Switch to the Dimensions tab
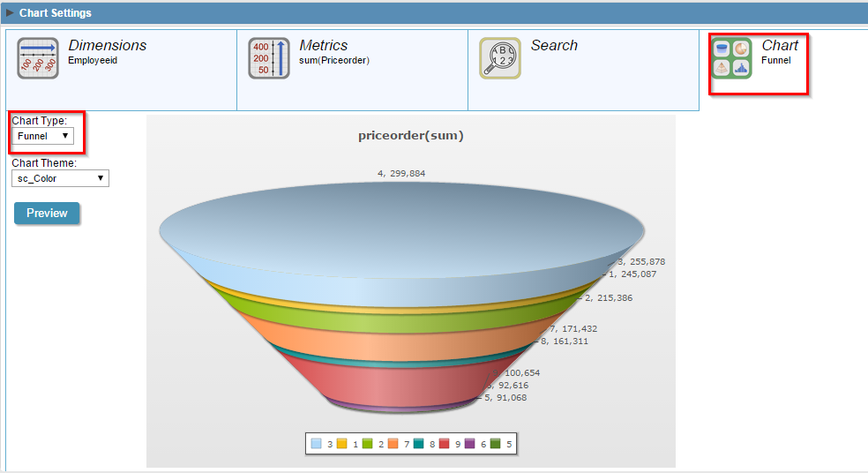The height and width of the screenshot is (473, 868). click(x=108, y=46)
